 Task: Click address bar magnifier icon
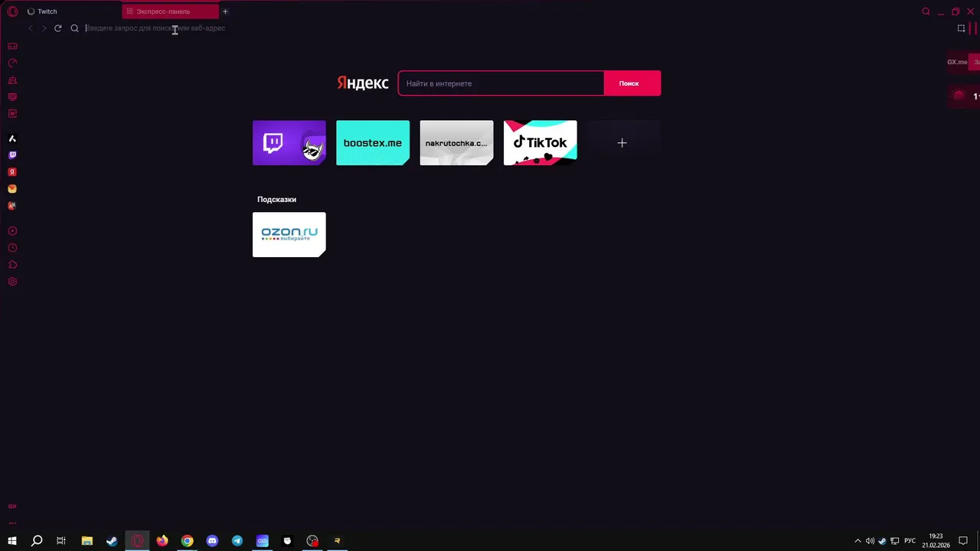pyautogui.click(x=74, y=28)
